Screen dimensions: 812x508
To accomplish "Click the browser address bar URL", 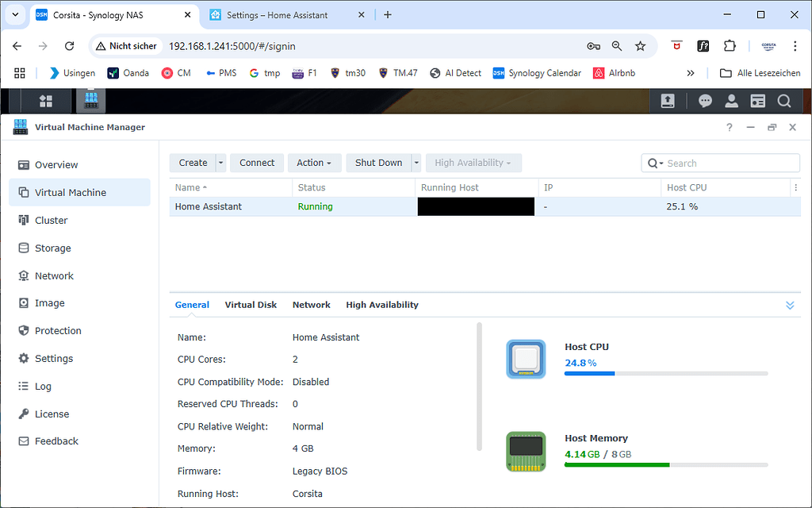I will coord(232,46).
